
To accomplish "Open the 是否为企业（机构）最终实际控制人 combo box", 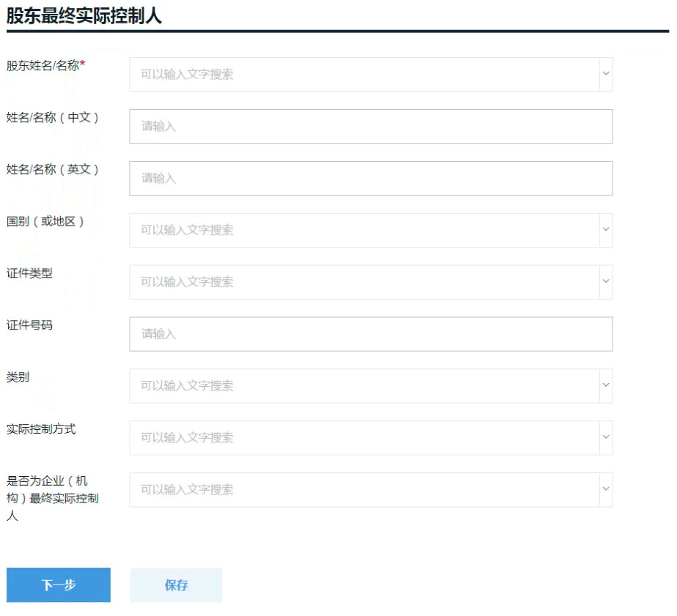I will [x=371, y=489].
